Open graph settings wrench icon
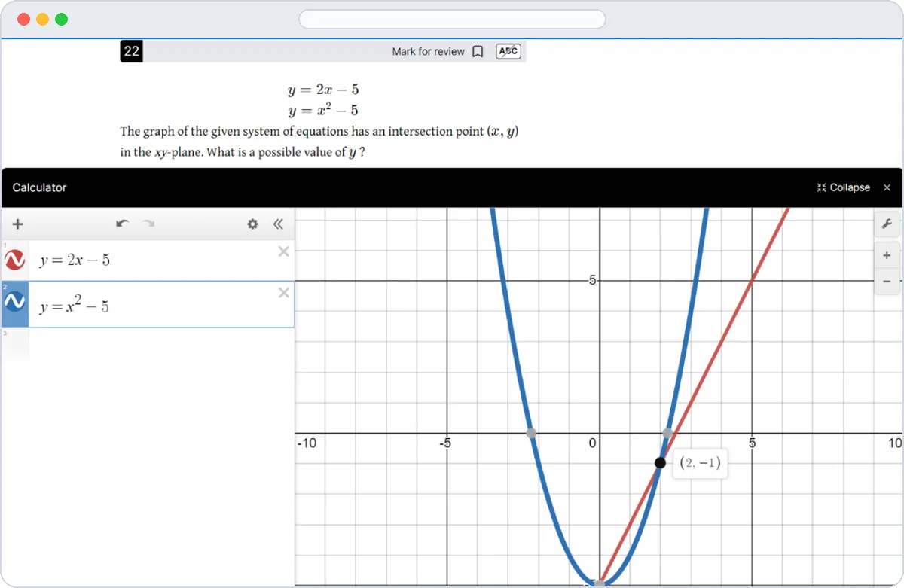The width and height of the screenshot is (904, 588). (887, 224)
